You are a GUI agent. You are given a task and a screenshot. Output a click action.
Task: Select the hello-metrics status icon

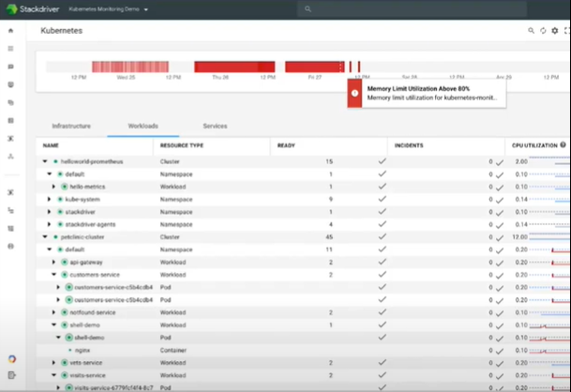[x=65, y=187]
